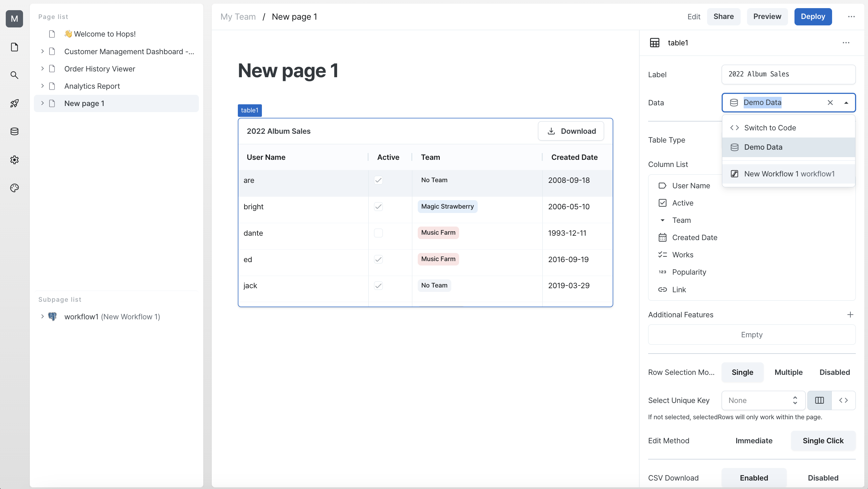Click the M workspace avatar icon
Screen dimensions: 868x489
14,19
